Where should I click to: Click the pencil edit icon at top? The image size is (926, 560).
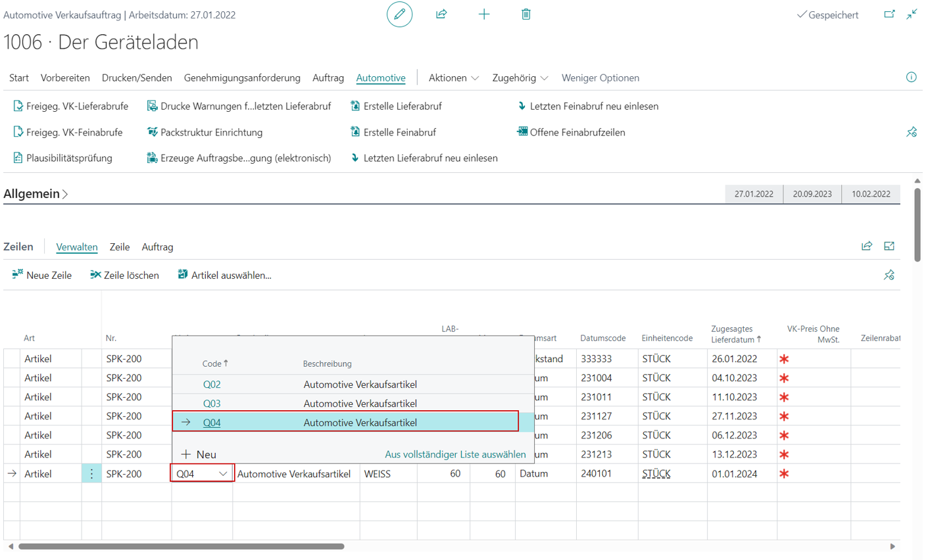coord(399,14)
